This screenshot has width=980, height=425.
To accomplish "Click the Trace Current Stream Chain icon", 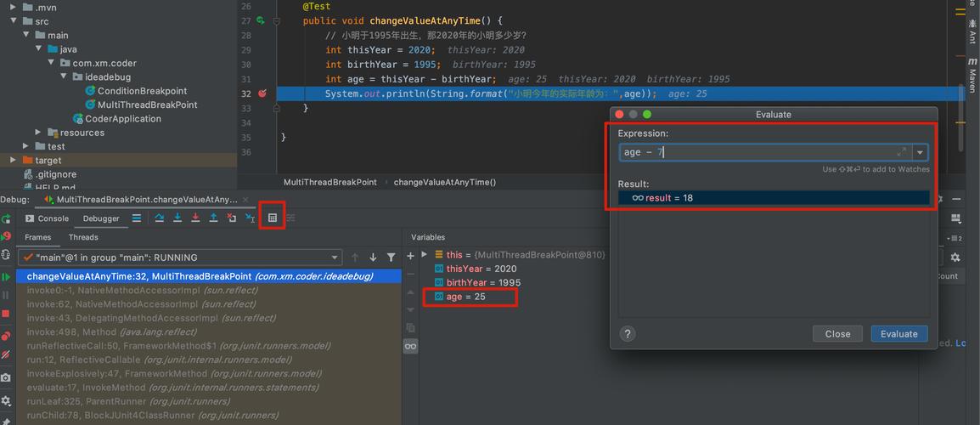I will 290,218.
